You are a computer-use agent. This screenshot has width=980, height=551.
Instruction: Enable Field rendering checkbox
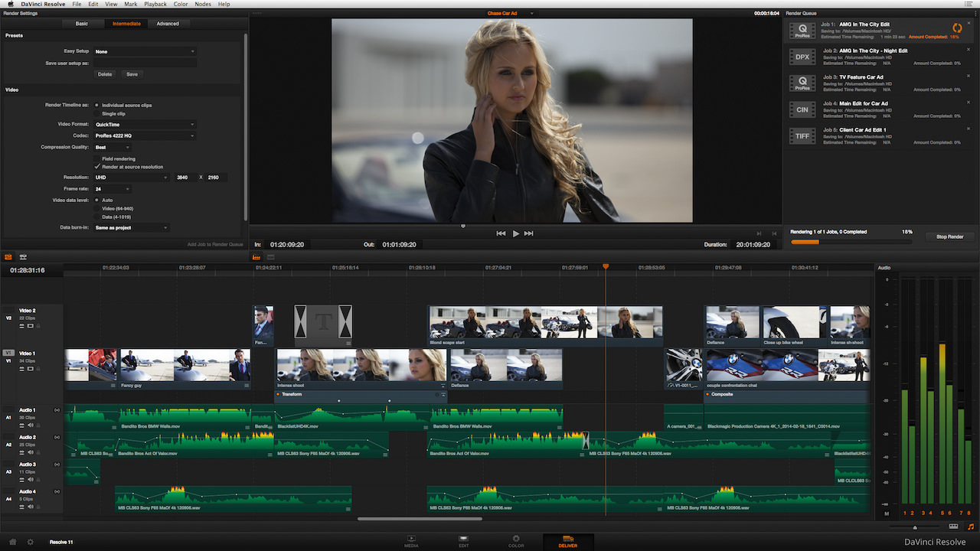coord(96,158)
